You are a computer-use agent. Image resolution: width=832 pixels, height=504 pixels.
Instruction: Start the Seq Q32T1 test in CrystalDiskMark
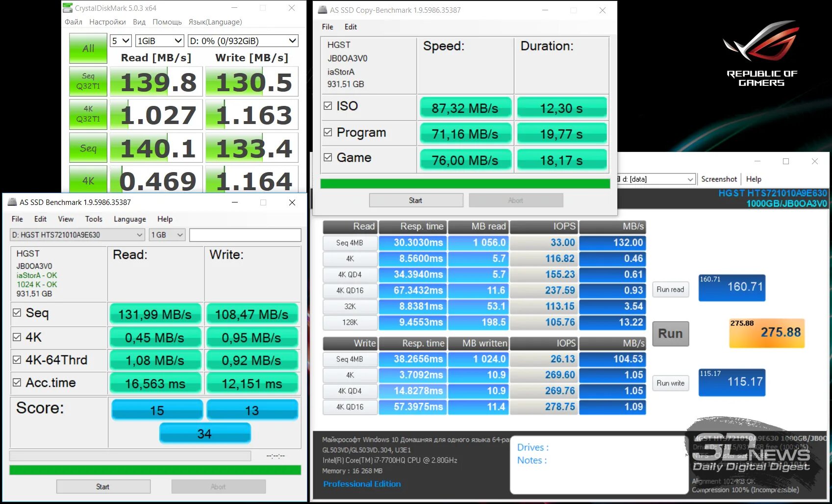point(88,81)
